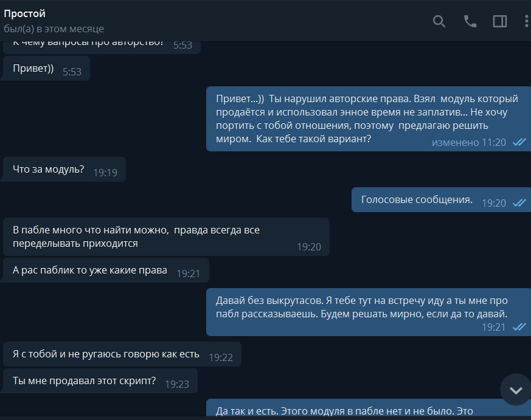531x420 pixels.
Task: Click the read checkmarks on 'Голосовые сообщения.'
Action: click(519, 203)
